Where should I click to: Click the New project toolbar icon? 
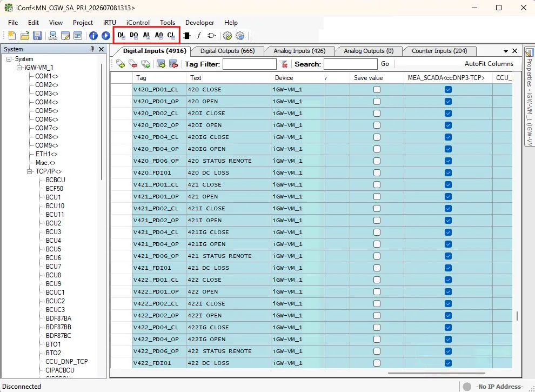coord(12,36)
